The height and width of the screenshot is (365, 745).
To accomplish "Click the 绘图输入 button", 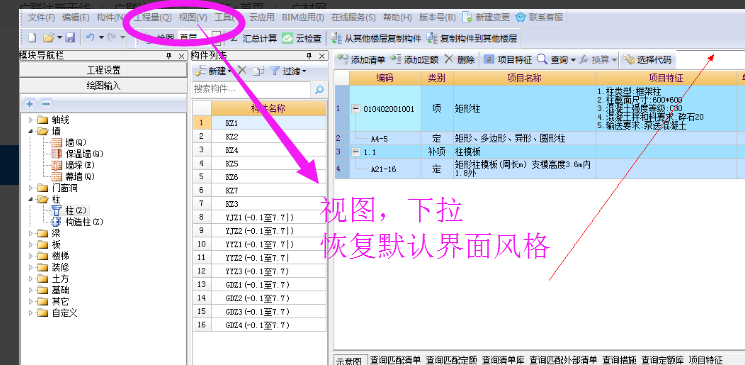I will pyautogui.click(x=104, y=86).
